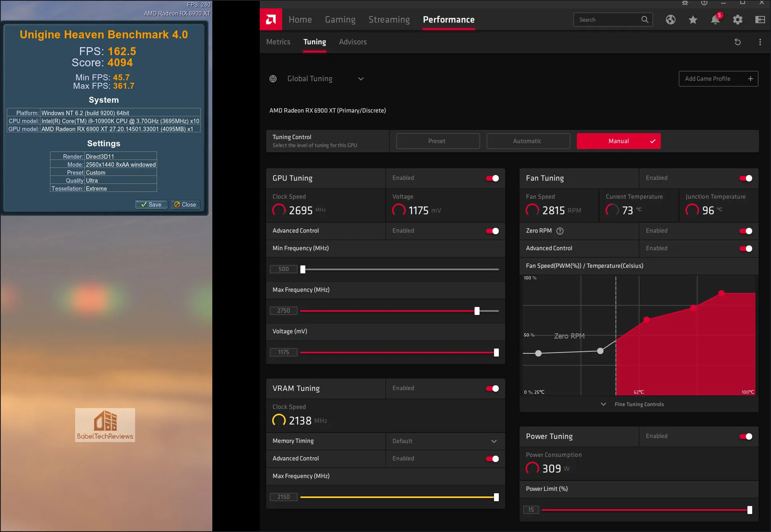Click the topmost red fan curve point
Screen dimensions: 771x532
[721, 293]
